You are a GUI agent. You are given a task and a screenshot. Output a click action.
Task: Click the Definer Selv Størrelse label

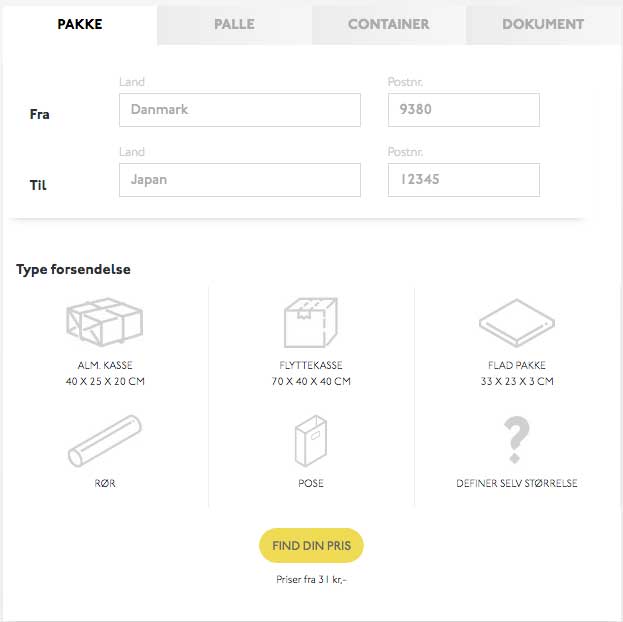coord(516,483)
